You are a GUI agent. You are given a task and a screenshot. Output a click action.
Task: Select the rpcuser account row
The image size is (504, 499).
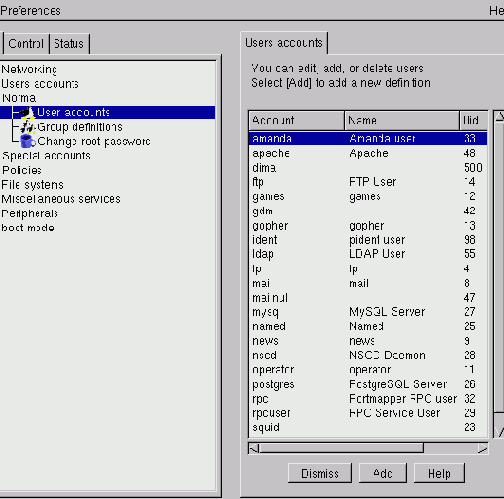click(368, 413)
